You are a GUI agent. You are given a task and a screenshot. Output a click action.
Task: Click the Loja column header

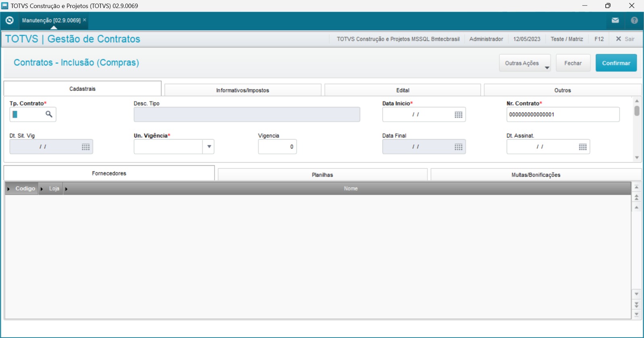tap(54, 188)
